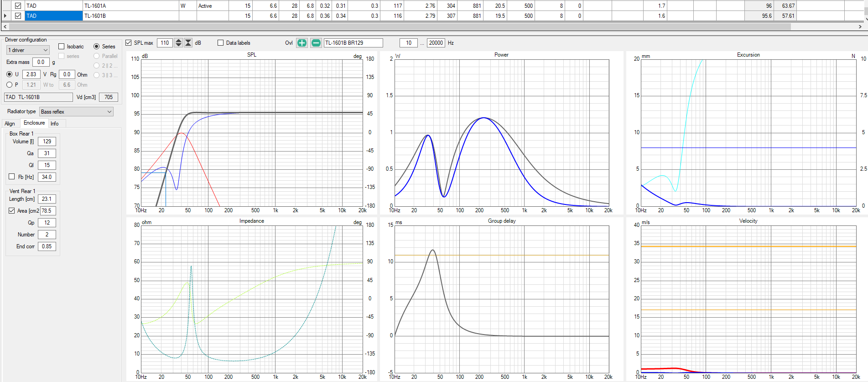The height and width of the screenshot is (382, 868).
Task: Open the Radiator type dropdown
Action: (x=76, y=112)
